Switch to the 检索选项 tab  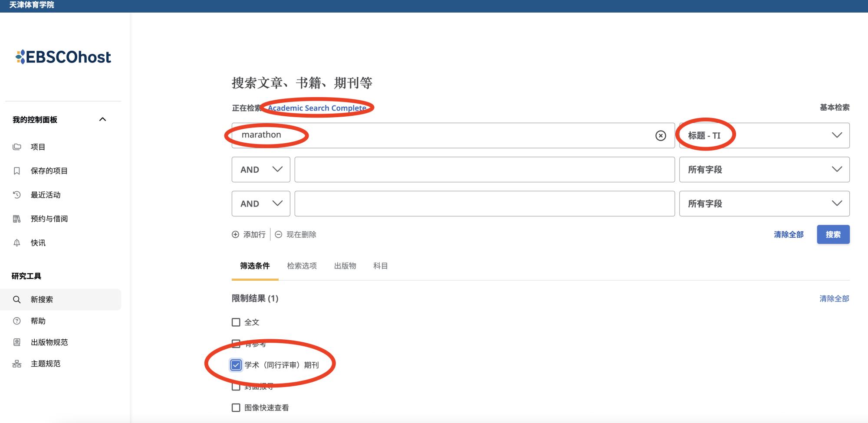pyautogui.click(x=302, y=266)
